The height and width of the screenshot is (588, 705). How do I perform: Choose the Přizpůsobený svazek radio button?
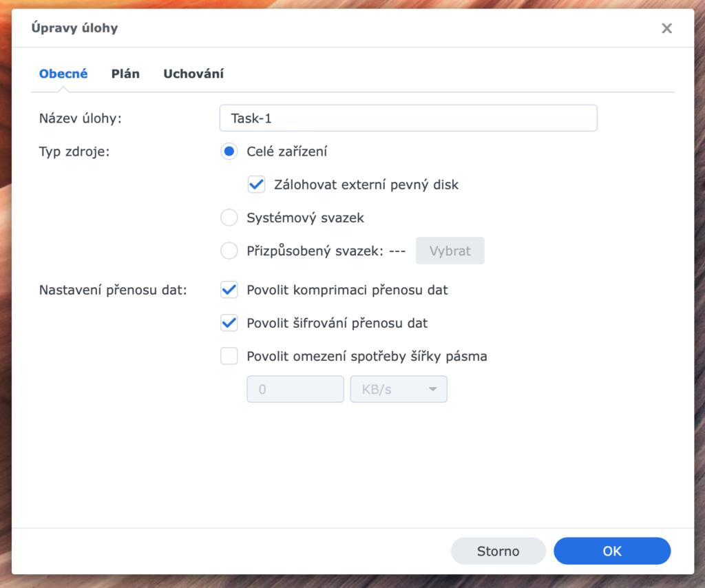229,251
